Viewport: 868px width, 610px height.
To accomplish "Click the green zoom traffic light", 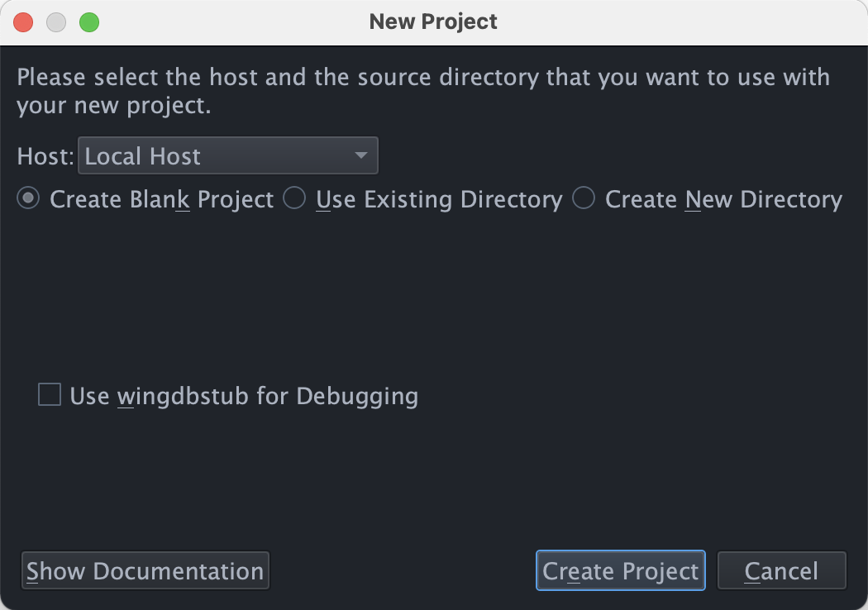I will click(x=89, y=21).
